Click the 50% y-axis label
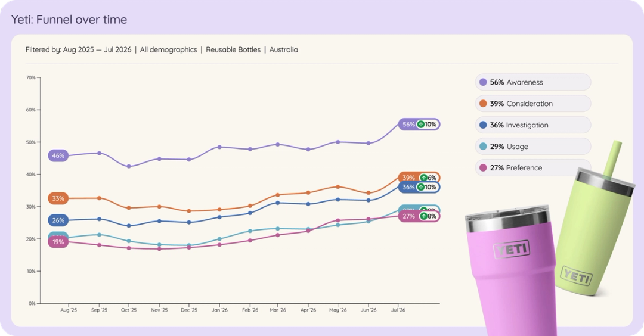The image size is (644, 336). pyautogui.click(x=31, y=142)
